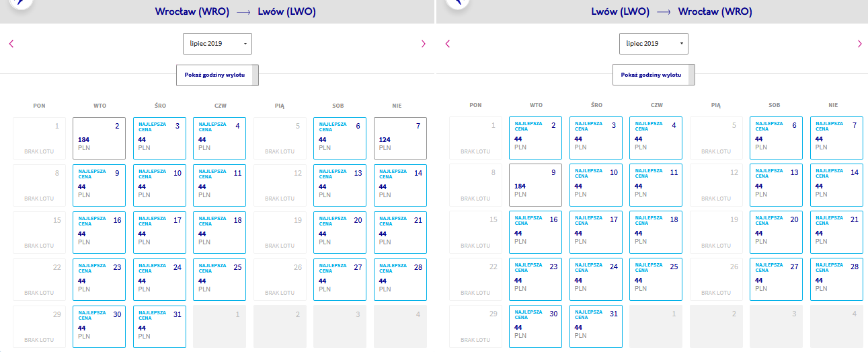The height and width of the screenshot is (352, 868).
Task: Go to next month on Lwów–Wrocław calendar
Action: pos(859,44)
